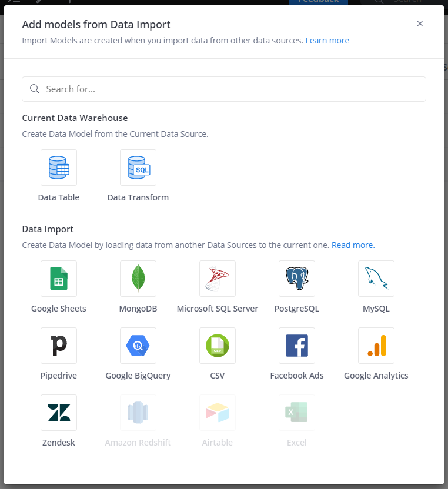Click the Data Import section heading

48,229
